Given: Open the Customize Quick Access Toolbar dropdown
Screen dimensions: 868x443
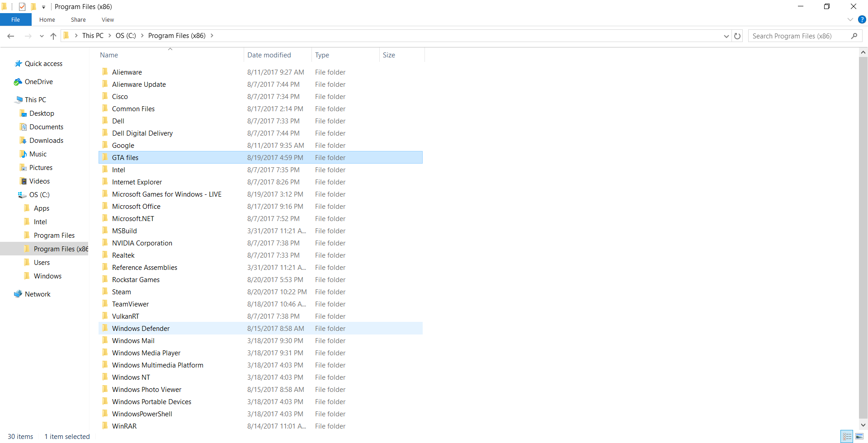Looking at the screenshot, I should coord(43,7).
